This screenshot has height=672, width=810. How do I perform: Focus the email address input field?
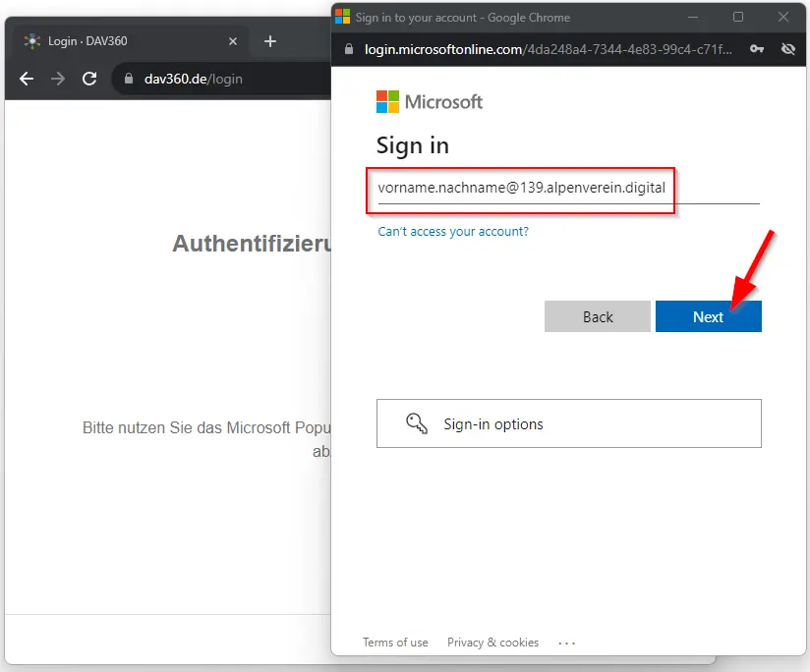tap(568, 187)
